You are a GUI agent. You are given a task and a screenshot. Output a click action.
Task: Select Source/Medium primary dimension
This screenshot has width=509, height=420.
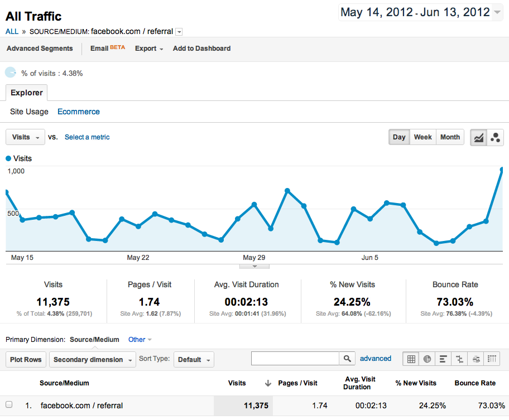(94, 340)
